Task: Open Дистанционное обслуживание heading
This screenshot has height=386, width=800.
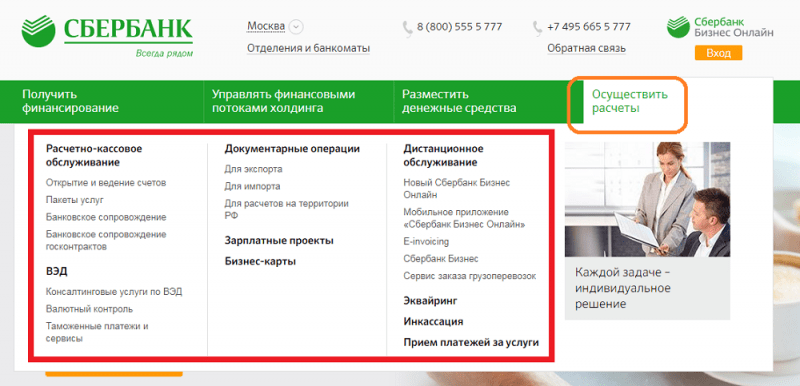Action: coord(443,156)
